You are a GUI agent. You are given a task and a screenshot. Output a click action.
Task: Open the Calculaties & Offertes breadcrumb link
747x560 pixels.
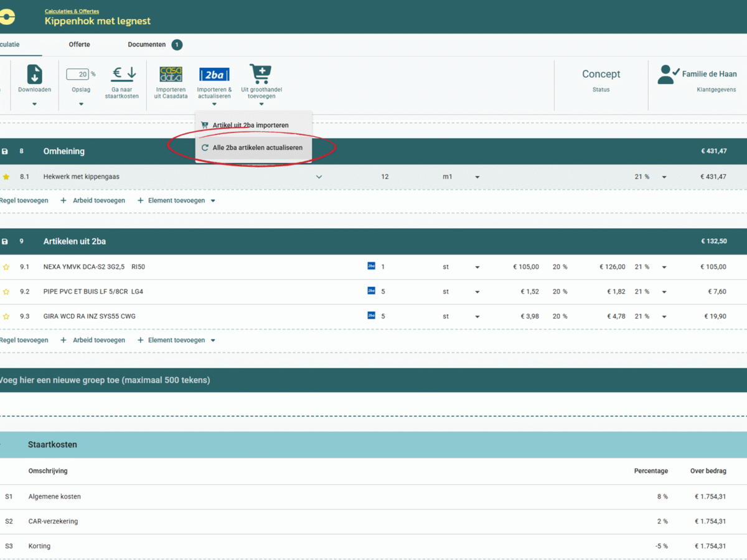pos(72,11)
